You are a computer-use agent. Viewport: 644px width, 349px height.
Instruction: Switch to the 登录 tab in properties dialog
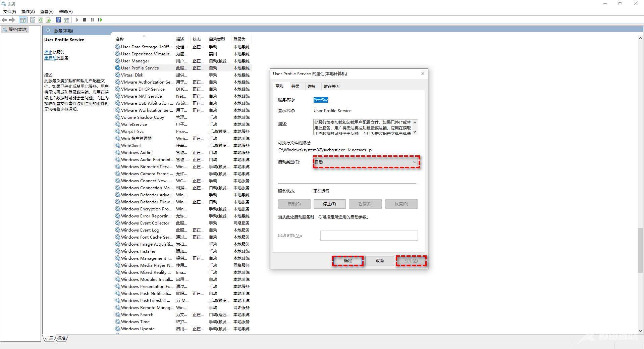(x=296, y=87)
